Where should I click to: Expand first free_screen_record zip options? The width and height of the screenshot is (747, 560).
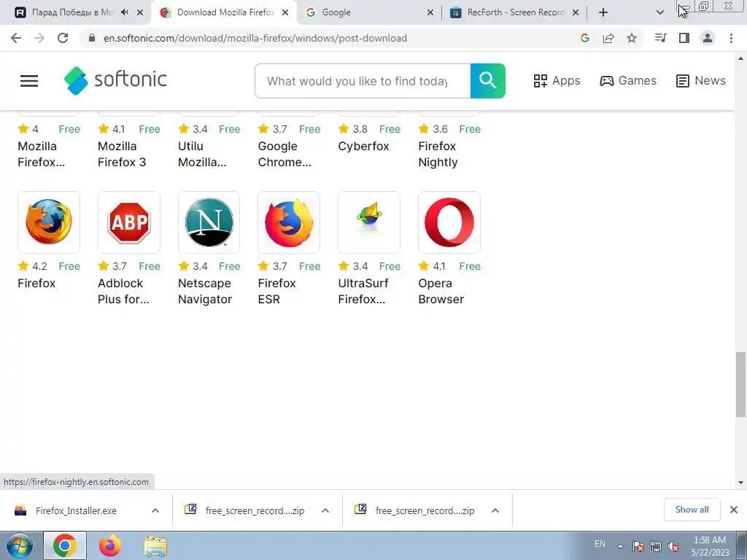(325, 510)
